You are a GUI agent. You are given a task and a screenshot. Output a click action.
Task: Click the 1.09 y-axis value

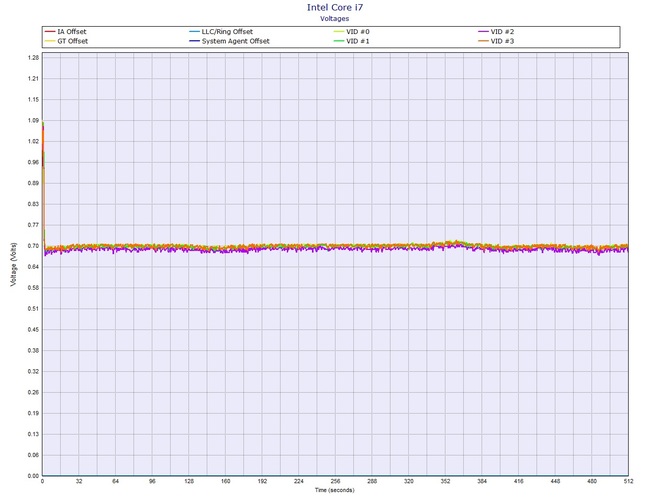[x=33, y=120]
